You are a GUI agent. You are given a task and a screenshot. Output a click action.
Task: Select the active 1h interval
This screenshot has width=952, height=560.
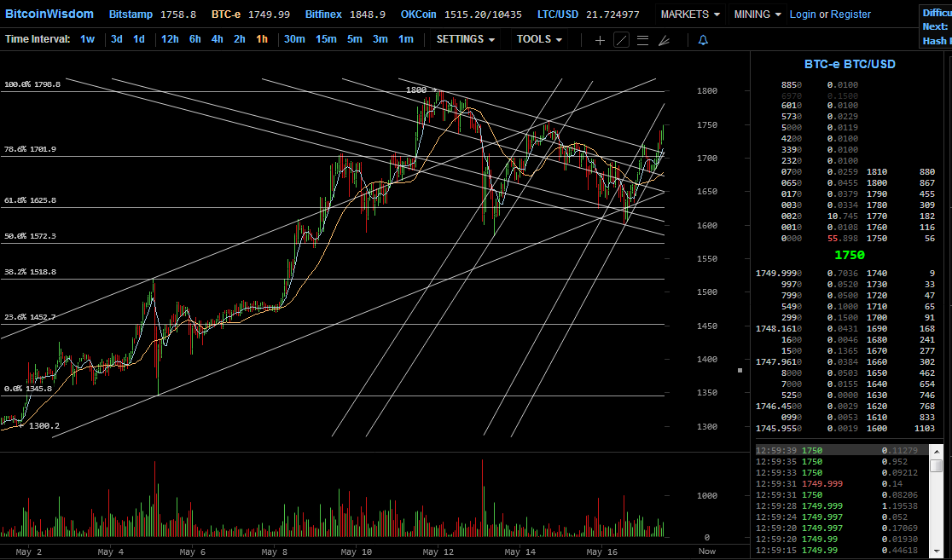point(262,39)
